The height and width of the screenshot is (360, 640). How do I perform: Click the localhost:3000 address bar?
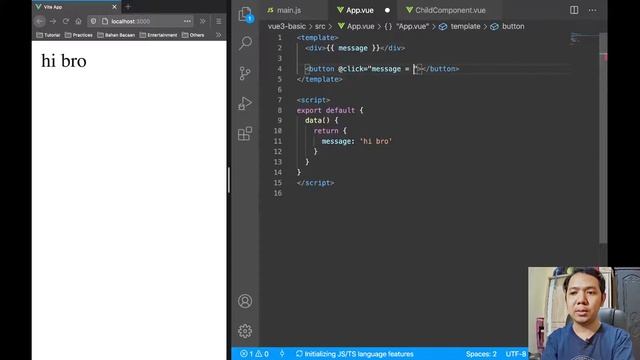tap(141, 21)
